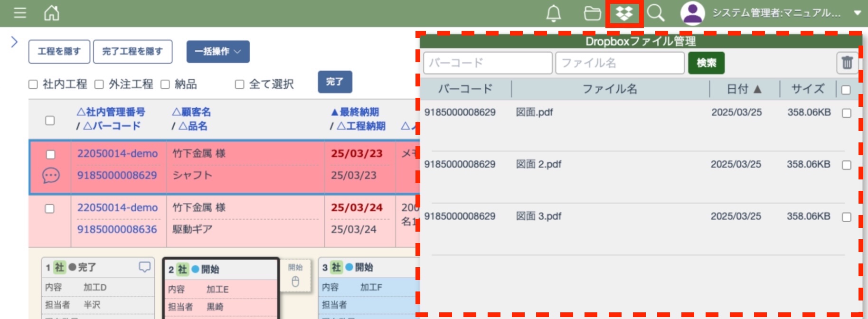Open notifications bell
The height and width of the screenshot is (319, 868).
(x=553, y=13)
